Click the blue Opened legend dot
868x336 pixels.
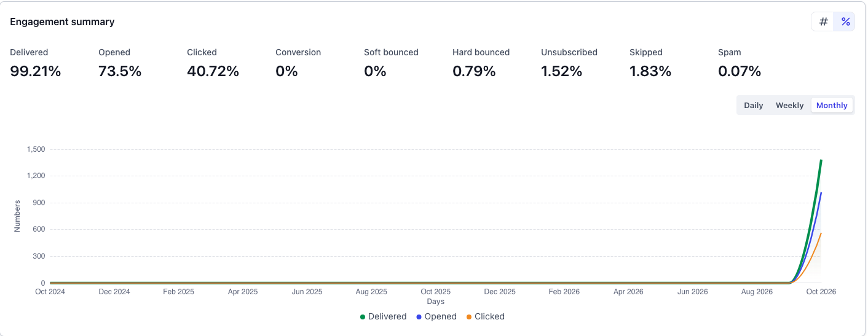(x=419, y=317)
